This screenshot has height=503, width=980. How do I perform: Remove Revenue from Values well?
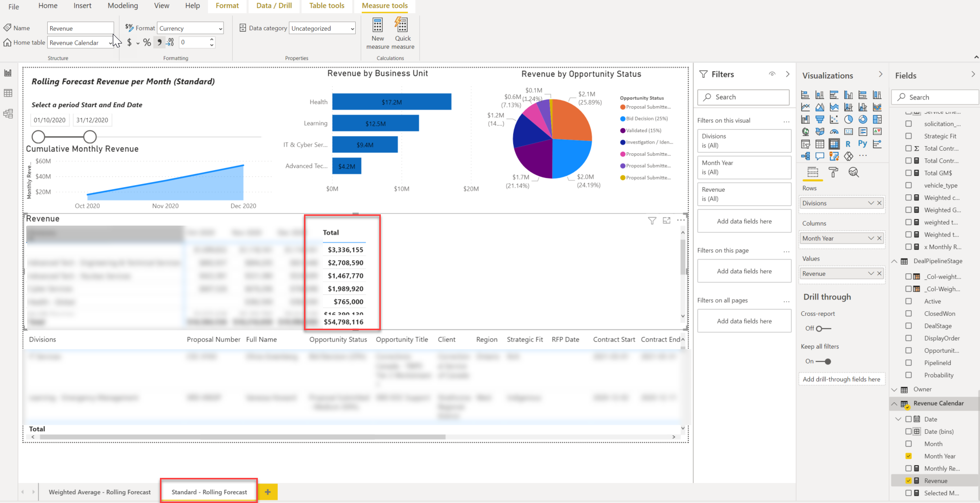tap(880, 274)
